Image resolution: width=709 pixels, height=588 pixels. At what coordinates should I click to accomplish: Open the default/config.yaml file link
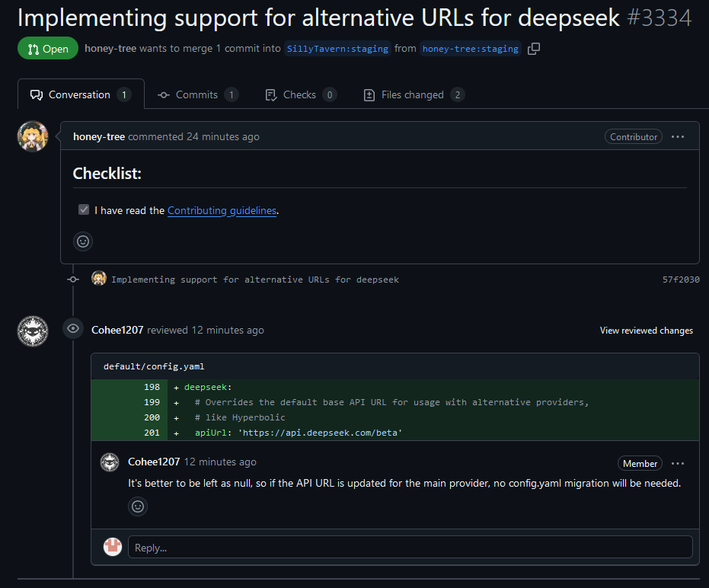click(x=154, y=366)
